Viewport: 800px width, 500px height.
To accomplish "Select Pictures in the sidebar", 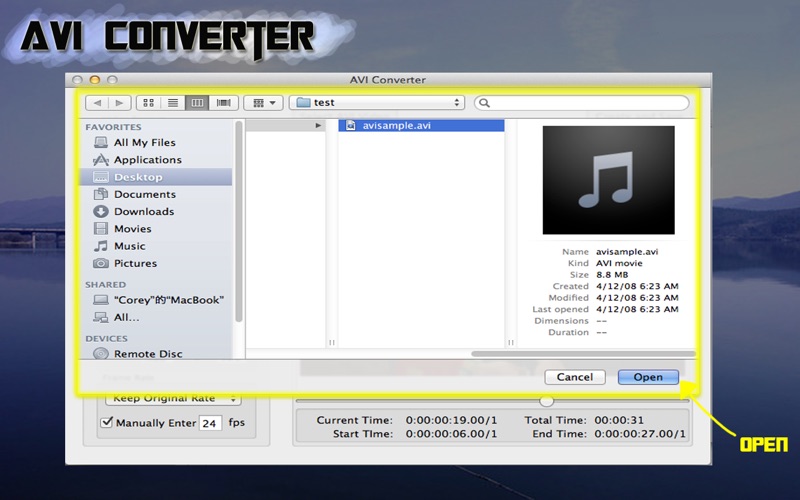I will (x=156, y=263).
